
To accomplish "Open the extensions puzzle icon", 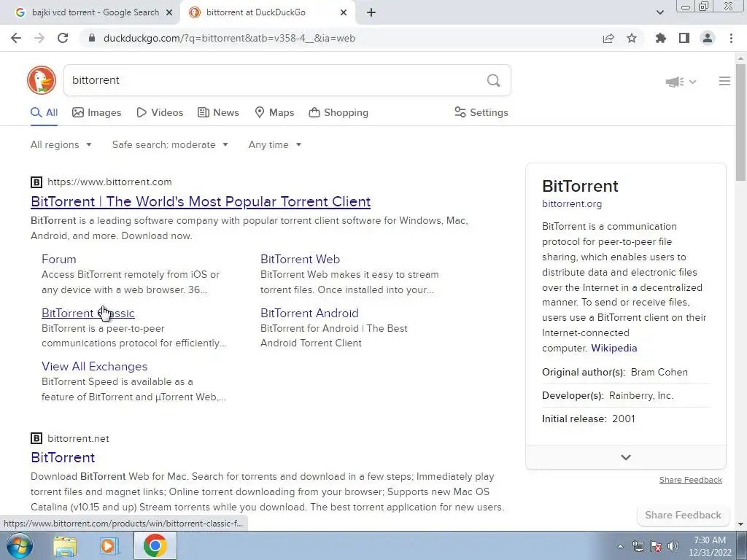I will tap(661, 38).
